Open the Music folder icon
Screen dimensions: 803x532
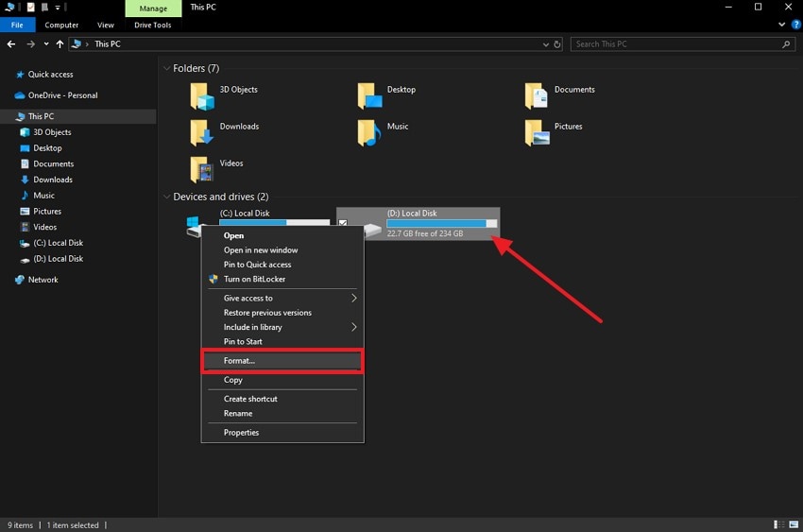[369, 133]
